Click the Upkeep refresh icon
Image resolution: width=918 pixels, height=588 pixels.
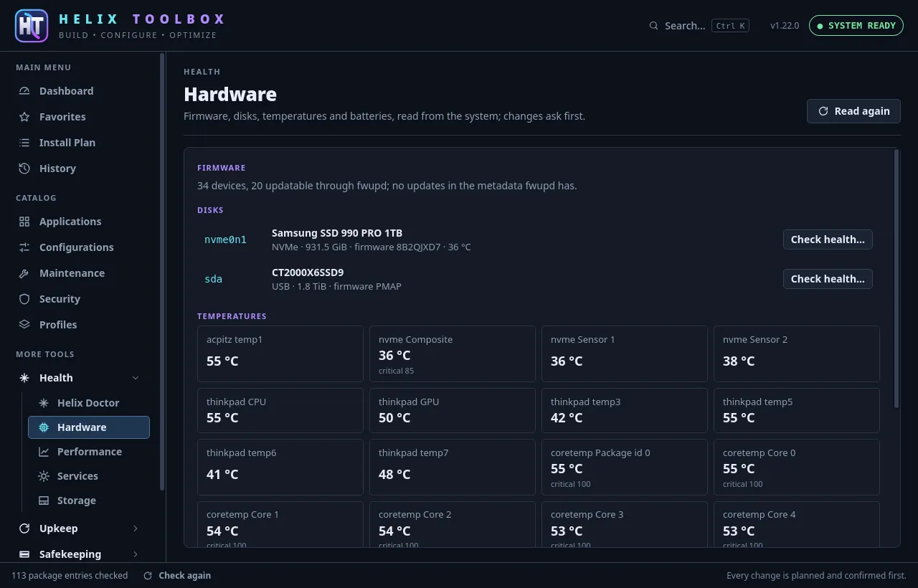tap(24, 528)
